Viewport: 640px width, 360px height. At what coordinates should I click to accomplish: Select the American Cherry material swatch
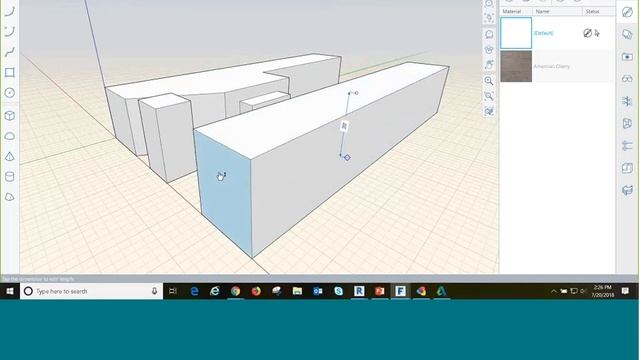coord(516,66)
